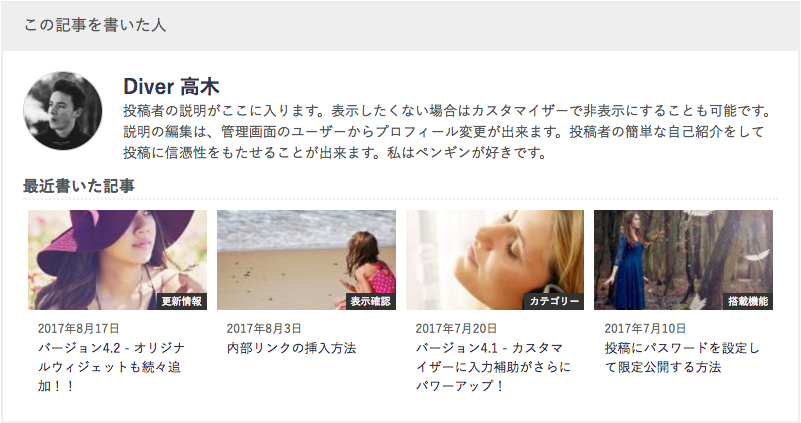Open article バージョン4.1 カスタマイザー
Screen dimensions: 801x423
pos(493,367)
